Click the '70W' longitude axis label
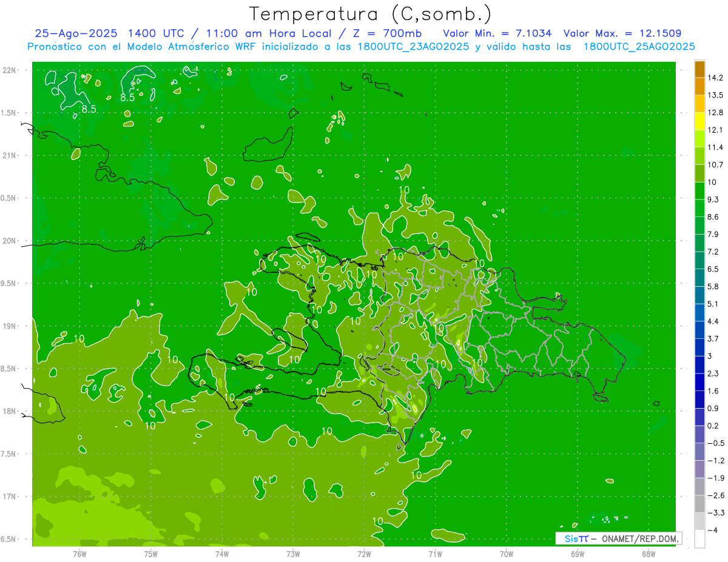The height and width of the screenshot is (562, 728). pyautogui.click(x=507, y=554)
